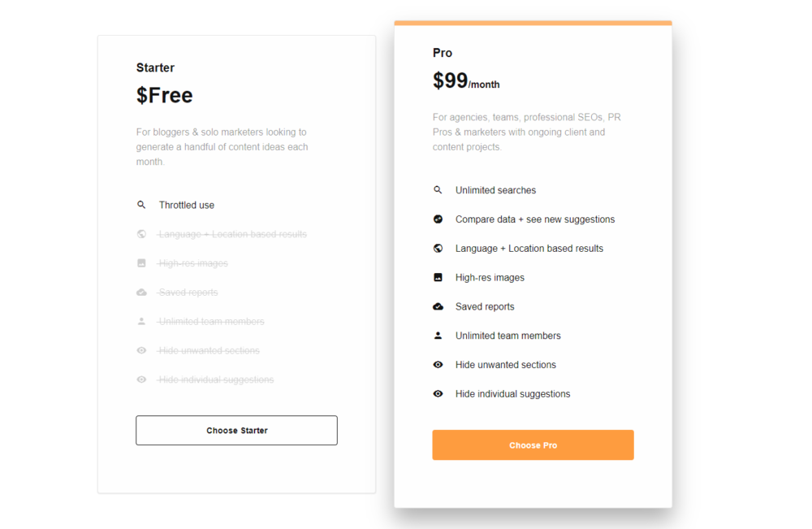Click eye icon beside Pro Hide individual suggestions
812x529 pixels.
[x=438, y=394]
